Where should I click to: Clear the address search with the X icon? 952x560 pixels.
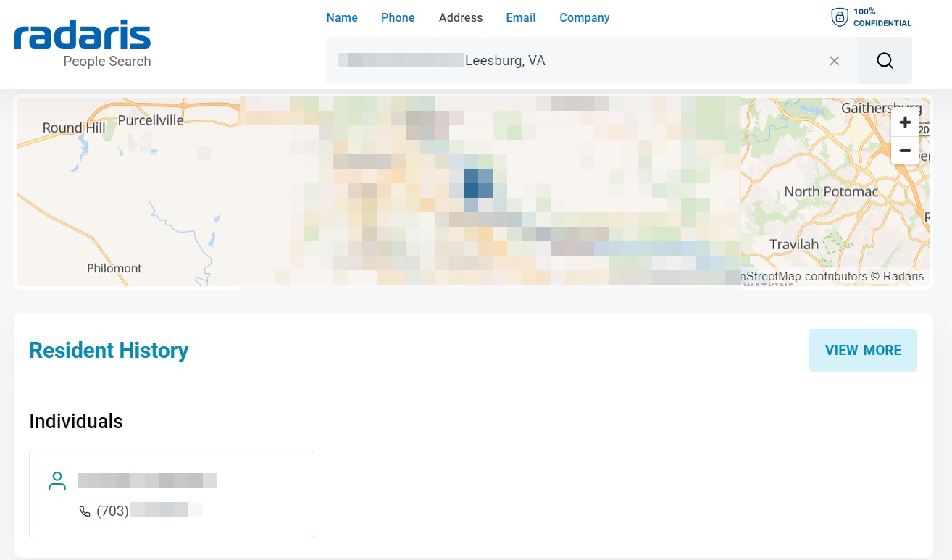[x=834, y=61]
